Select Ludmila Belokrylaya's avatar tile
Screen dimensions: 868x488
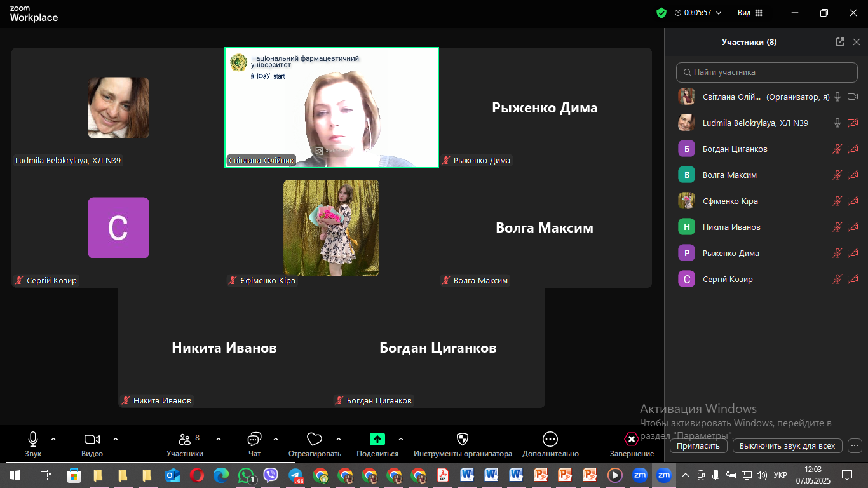[x=118, y=107]
